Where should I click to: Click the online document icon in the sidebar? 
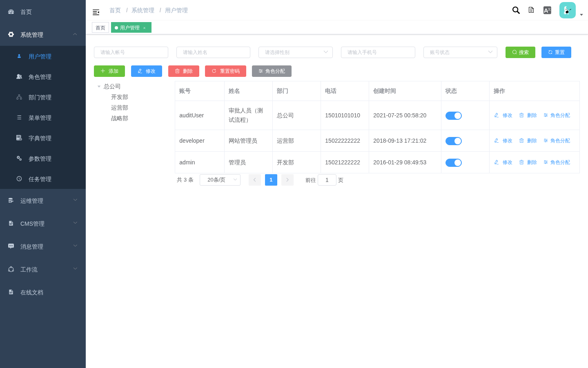click(11, 292)
